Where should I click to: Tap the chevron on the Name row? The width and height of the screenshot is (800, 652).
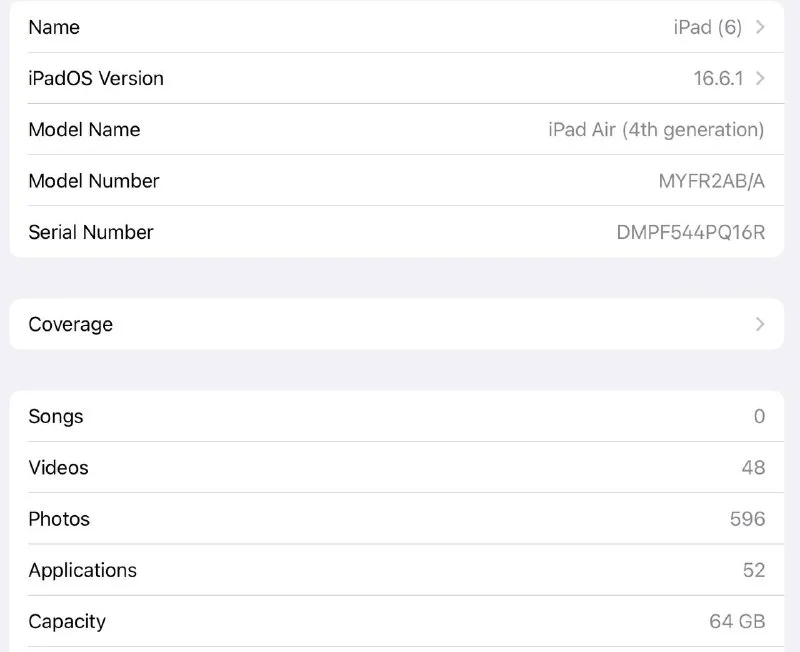click(x=760, y=27)
